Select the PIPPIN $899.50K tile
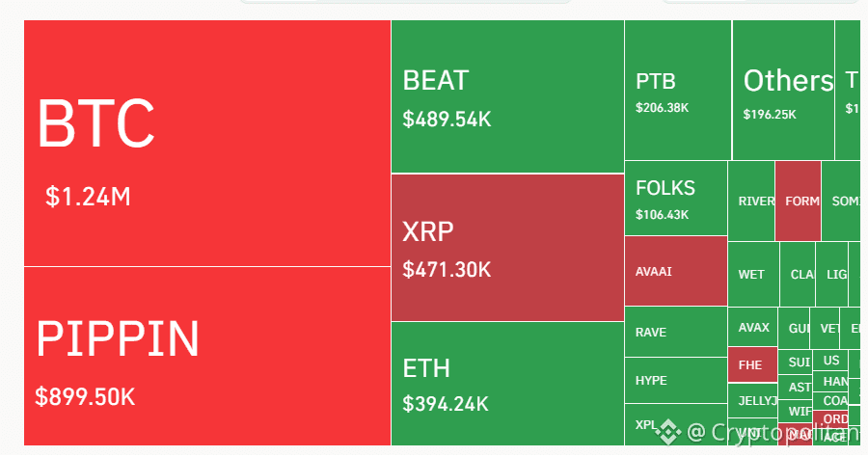Image resolution: width=868 pixels, height=457 pixels. [207, 356]
